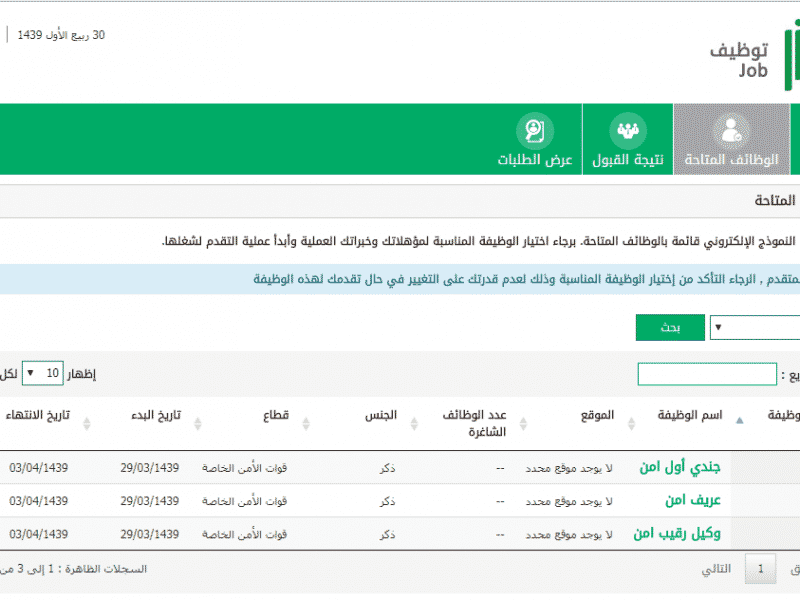The width and height of the screenshot is (800, 600).
Task: Go to the عرض الطلبات tab
Action: coord(535,139)
